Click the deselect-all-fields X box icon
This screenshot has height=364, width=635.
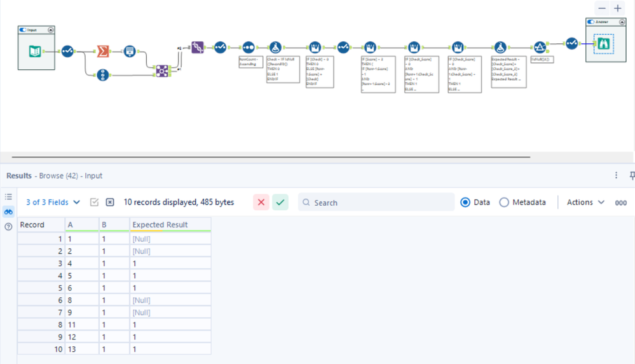coord(110,202)
